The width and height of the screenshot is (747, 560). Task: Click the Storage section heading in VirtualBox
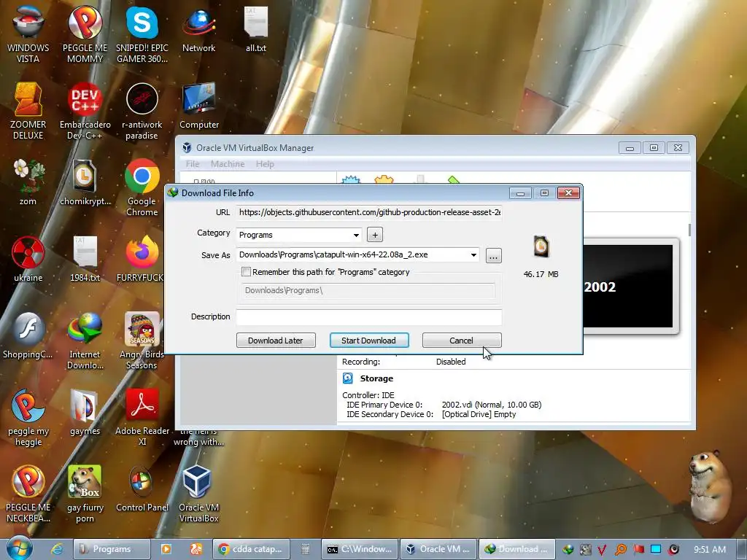coord(376,378)
